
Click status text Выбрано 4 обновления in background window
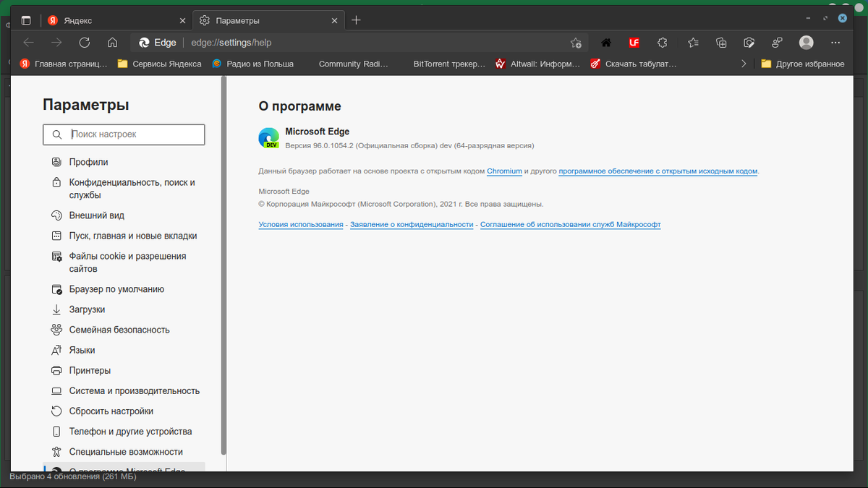pos(73,476)
